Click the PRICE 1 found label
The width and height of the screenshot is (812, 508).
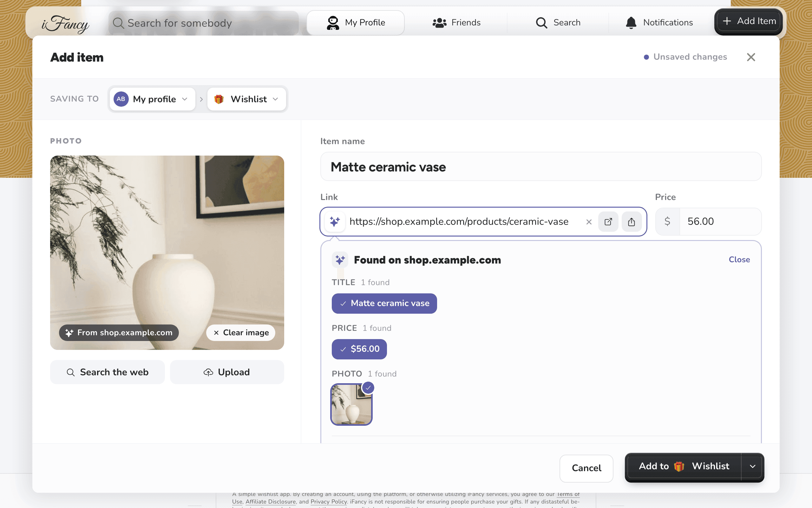tap(362, 328)
